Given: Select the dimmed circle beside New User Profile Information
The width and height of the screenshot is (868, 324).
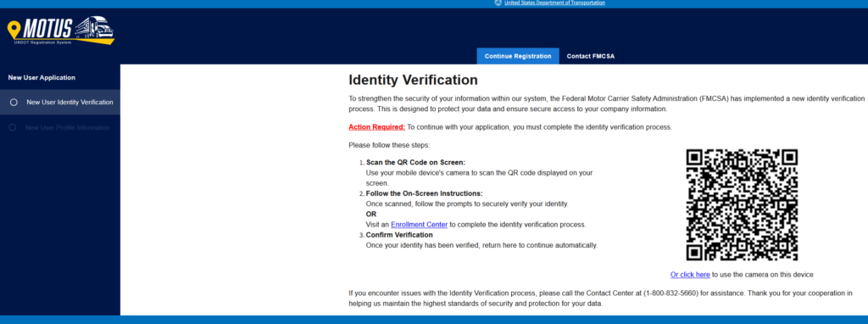Looking at the screenshot, I should point(14,127).
